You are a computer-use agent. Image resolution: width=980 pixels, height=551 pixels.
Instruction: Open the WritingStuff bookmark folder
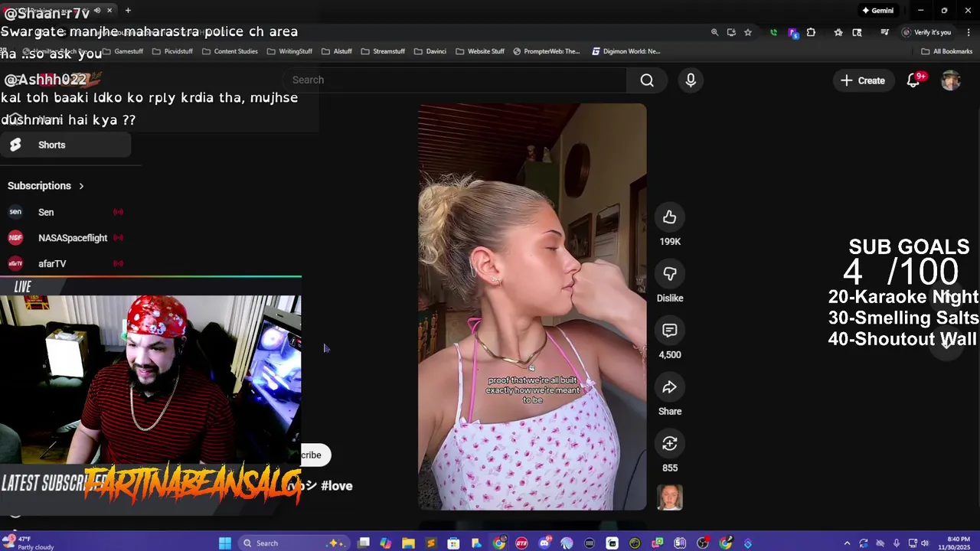(x=289, y=51)
